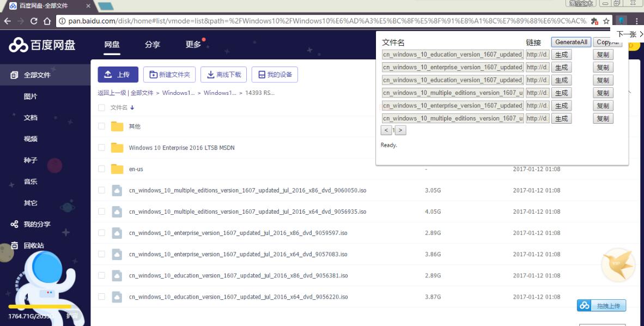Open the browser three-dot menu

(x=636, y=21)
